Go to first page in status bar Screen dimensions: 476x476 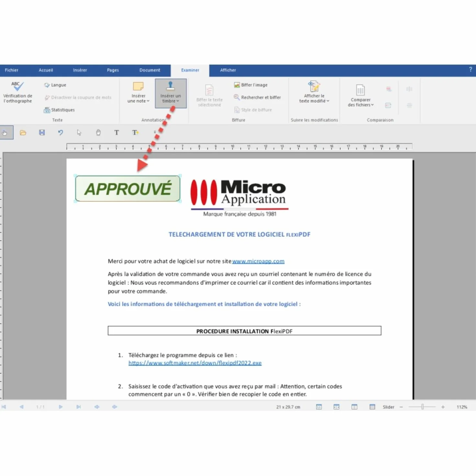point(4,407)
